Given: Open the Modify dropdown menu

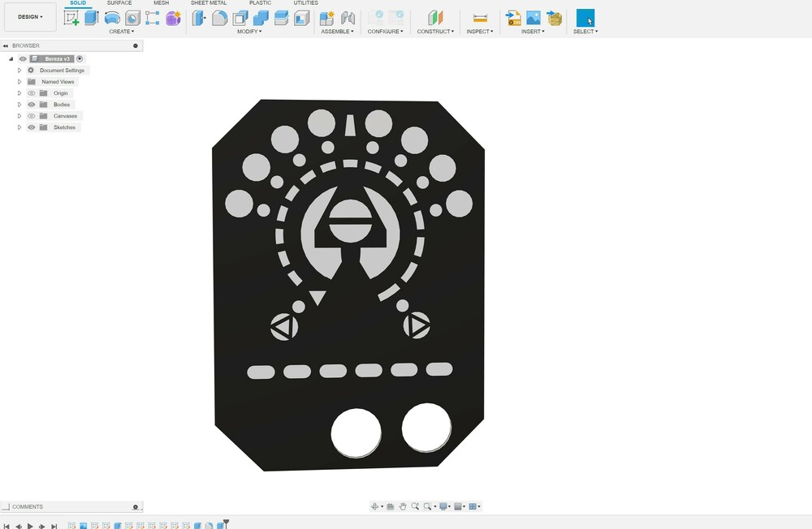Looking at the screenshot, I should click(x=249, y=32).
